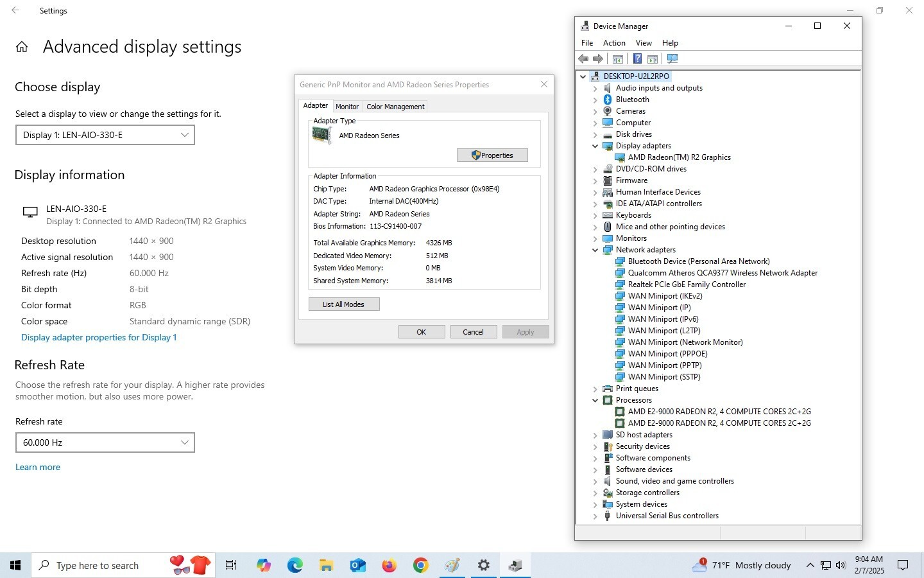
Task: Open Firefox from the taskbar
Action: pyautogui.click(x=389, y=565)
